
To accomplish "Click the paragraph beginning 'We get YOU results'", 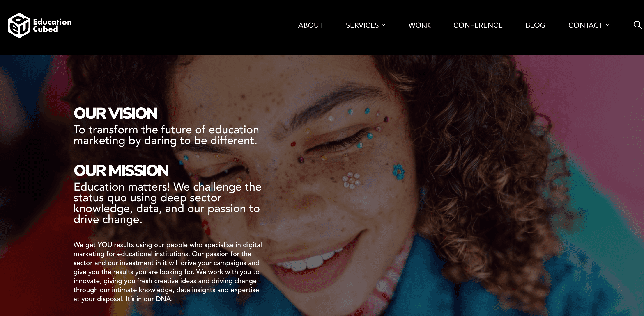I will (x=168, y=272).
